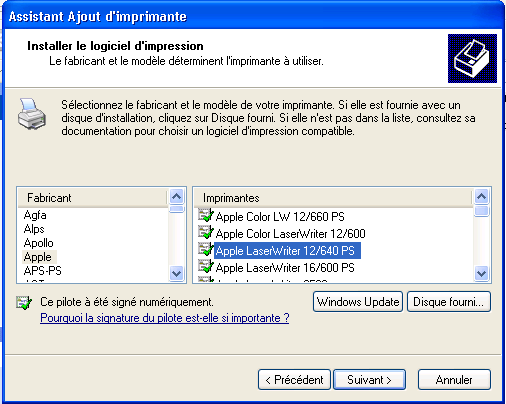Image resolution: width=506 pixels, height=404 pixels.
Task: Click Fabricant list scroll down arrow
Action: [x=176, y=273]
